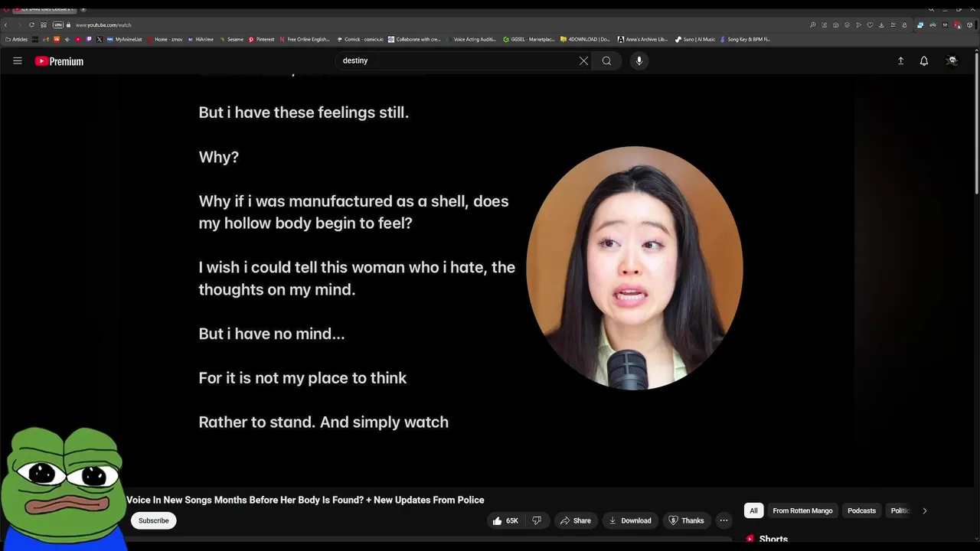Subscribe to the channel

point(153,520)
